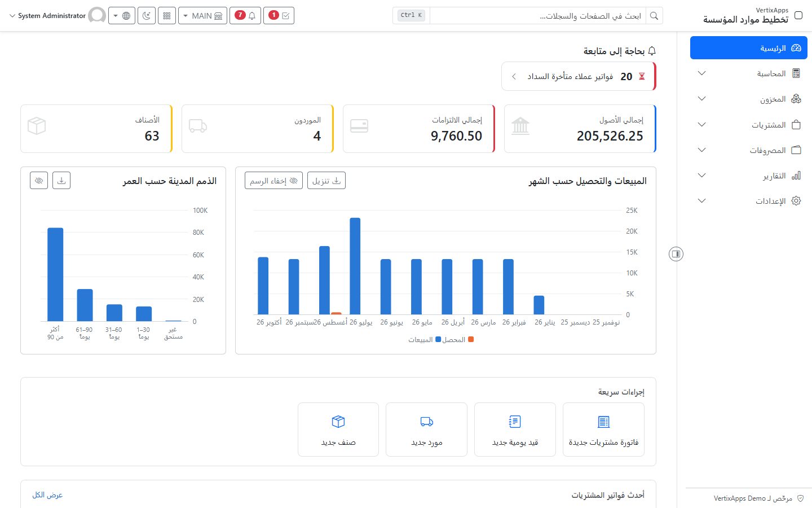Click the bank icon on إجمالي الأصول card

(x=520, y=126)
